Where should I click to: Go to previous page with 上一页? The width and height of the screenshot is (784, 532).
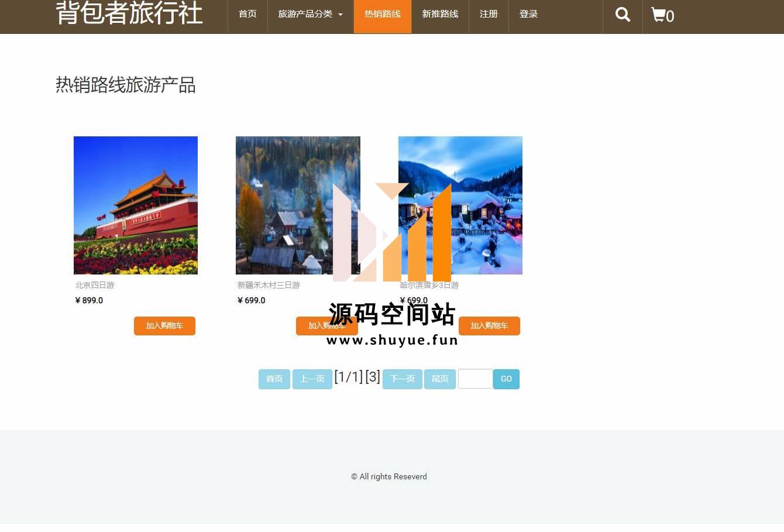click(312, 379)
